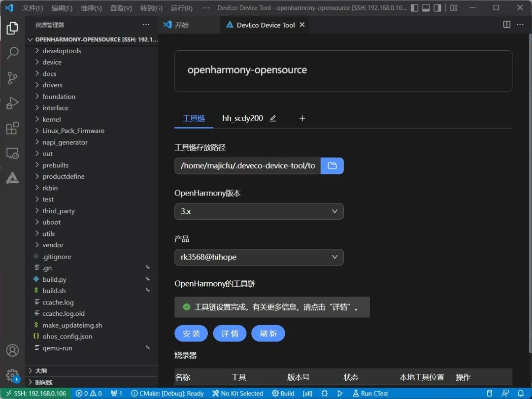The width and height of the screenshot is (532, 399).
Task: Open the Accounts icon
Action: tap(12, 350)
